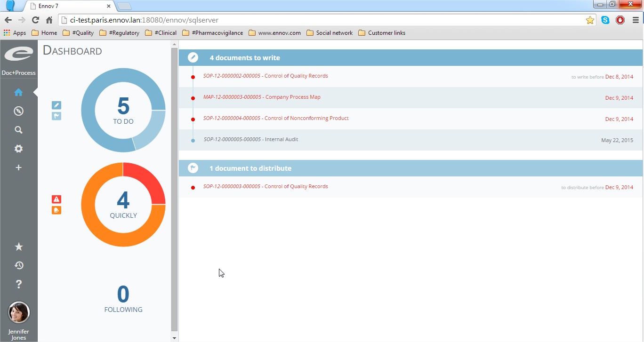
Task: Select the blue pencil write icon
Action: click(x=56, y=105)
